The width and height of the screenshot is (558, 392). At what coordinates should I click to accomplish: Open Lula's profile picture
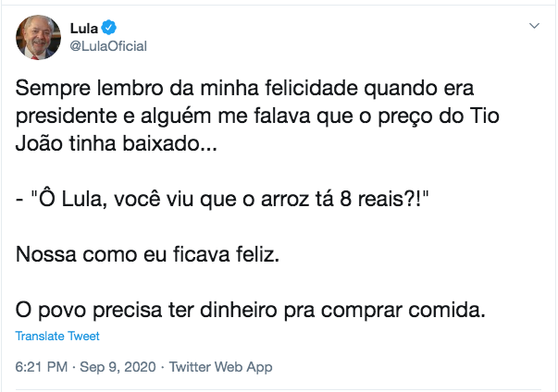click(x=38, y=38)
